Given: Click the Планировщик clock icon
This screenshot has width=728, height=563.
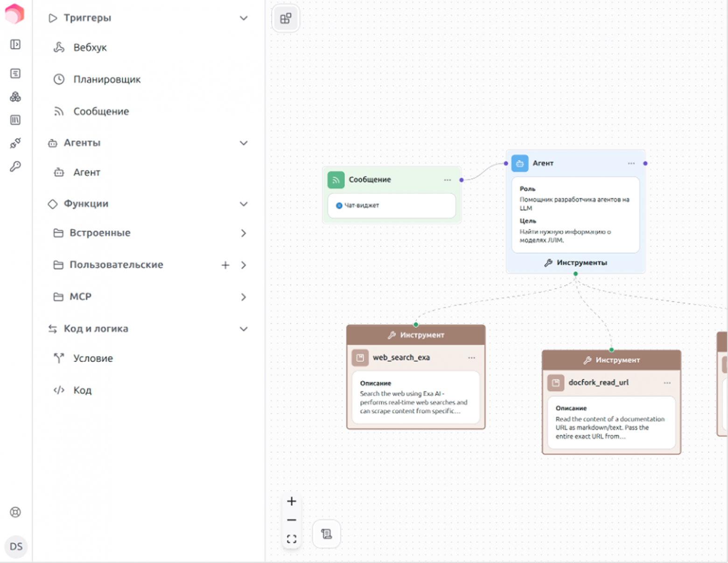Looking at the screenshot, I should tap(59, 79).
